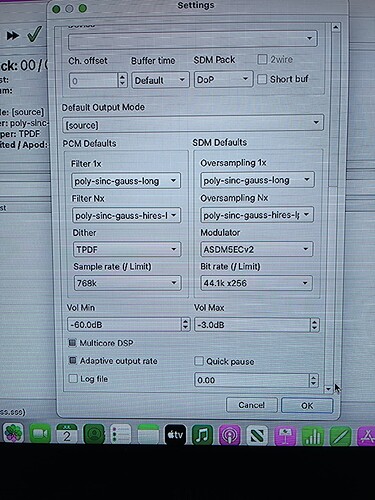Open the Reminders app in the dock
Viewport: 375px width, 500px height.
click(x=121, y=434)
